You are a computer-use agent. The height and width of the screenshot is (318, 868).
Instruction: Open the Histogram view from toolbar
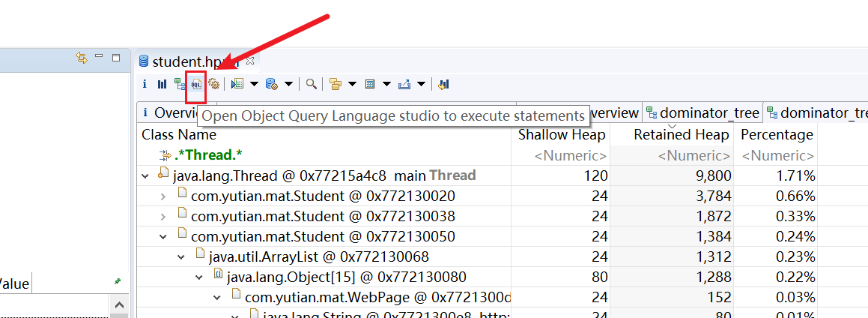tap(162, 84)
